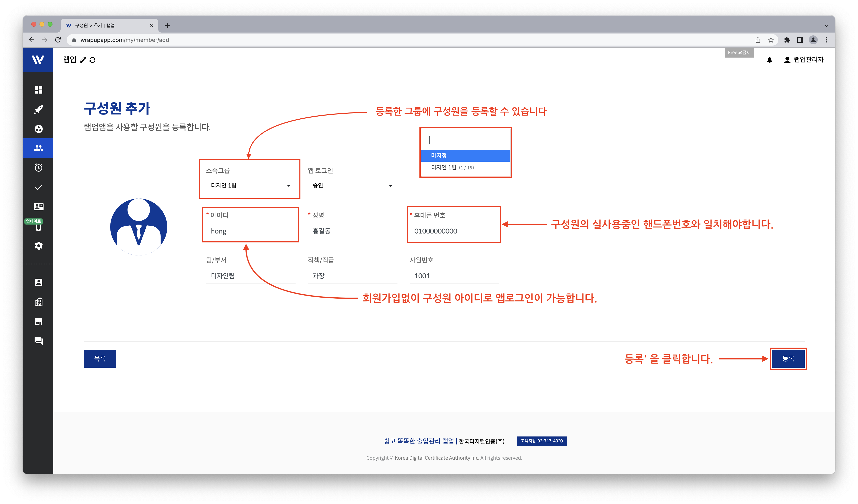Open the checkmark icon in sidebar
Screen dimensions: 858x504
(38, 187)
